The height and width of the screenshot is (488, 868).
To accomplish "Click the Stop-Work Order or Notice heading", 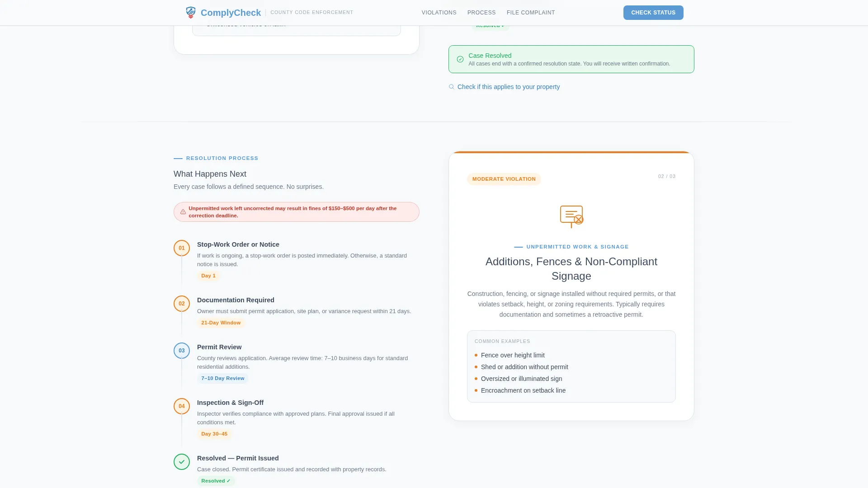I will pos(238,244).
